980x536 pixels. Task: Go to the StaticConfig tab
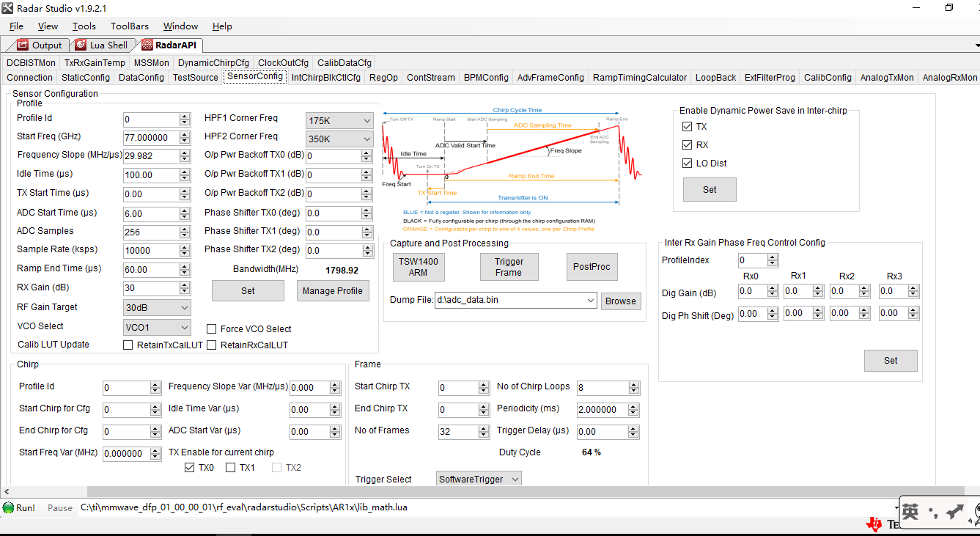[86, 77]
